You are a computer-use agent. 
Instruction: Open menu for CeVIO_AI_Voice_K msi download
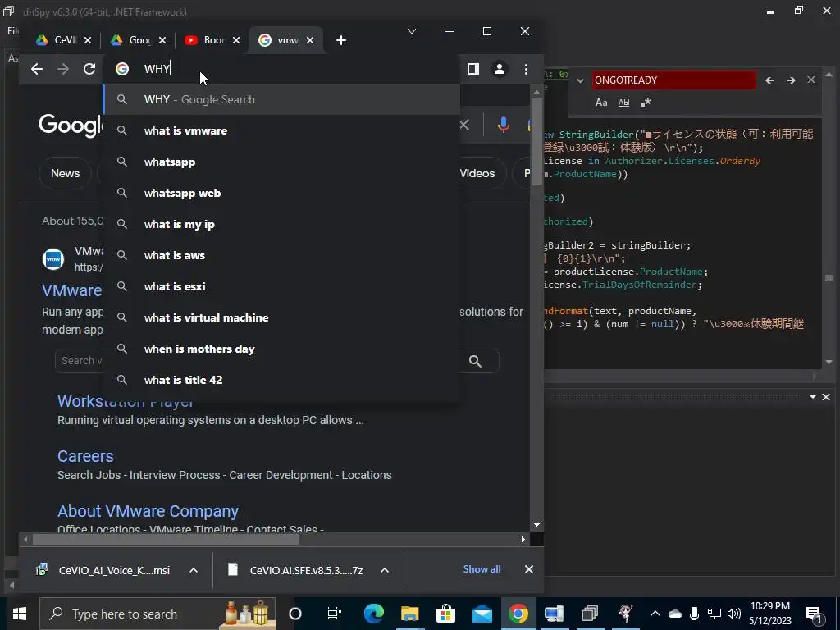pos(194,570)
